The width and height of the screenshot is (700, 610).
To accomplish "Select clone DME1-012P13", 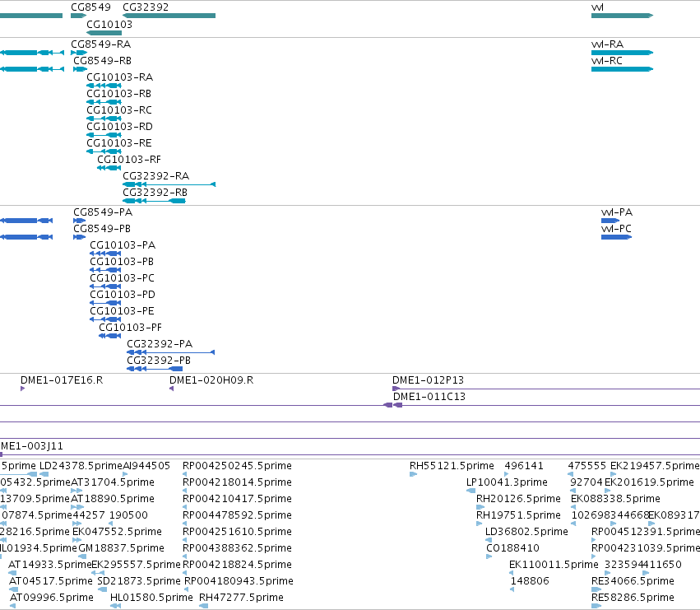I will tap(428, 380).
